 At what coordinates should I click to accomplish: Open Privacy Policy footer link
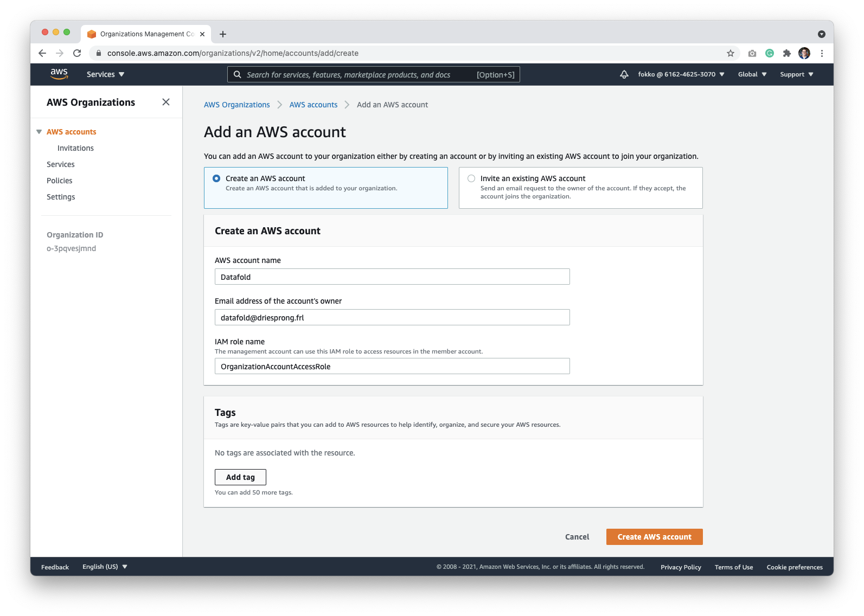(681, 567)
